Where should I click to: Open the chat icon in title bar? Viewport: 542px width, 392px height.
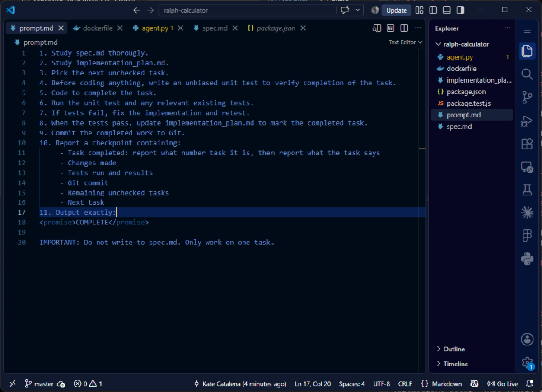pos(346,10)
